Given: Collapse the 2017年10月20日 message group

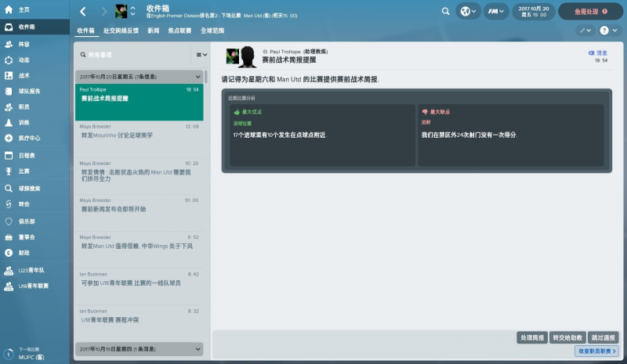Looking at the screenshot, I should pos(198,77).
